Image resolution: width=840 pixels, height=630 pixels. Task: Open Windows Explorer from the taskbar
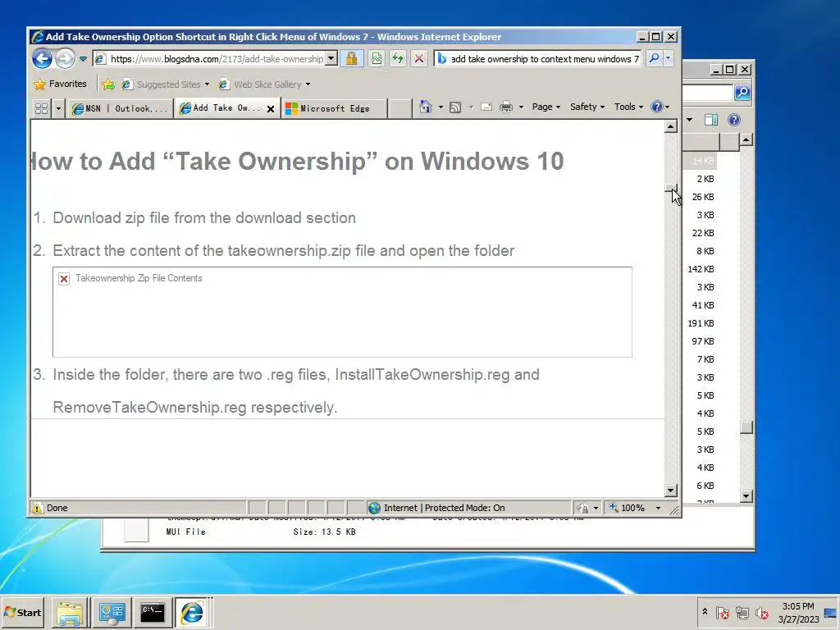(71, 612)
